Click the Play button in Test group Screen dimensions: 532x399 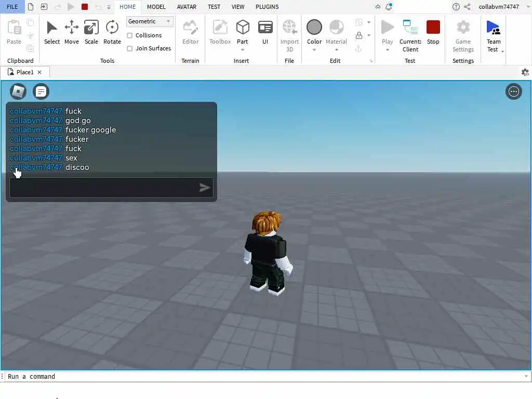pyautogui.click(x=387, y=32)
